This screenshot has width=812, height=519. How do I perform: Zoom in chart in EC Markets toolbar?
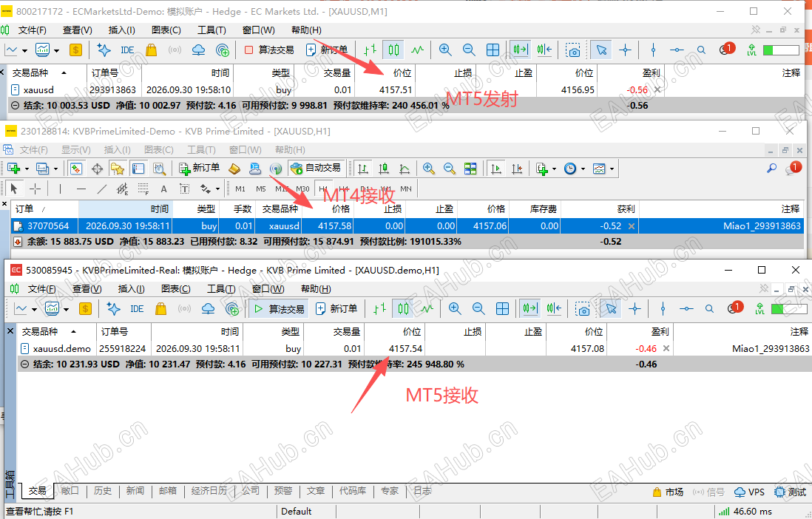(445, 50)
